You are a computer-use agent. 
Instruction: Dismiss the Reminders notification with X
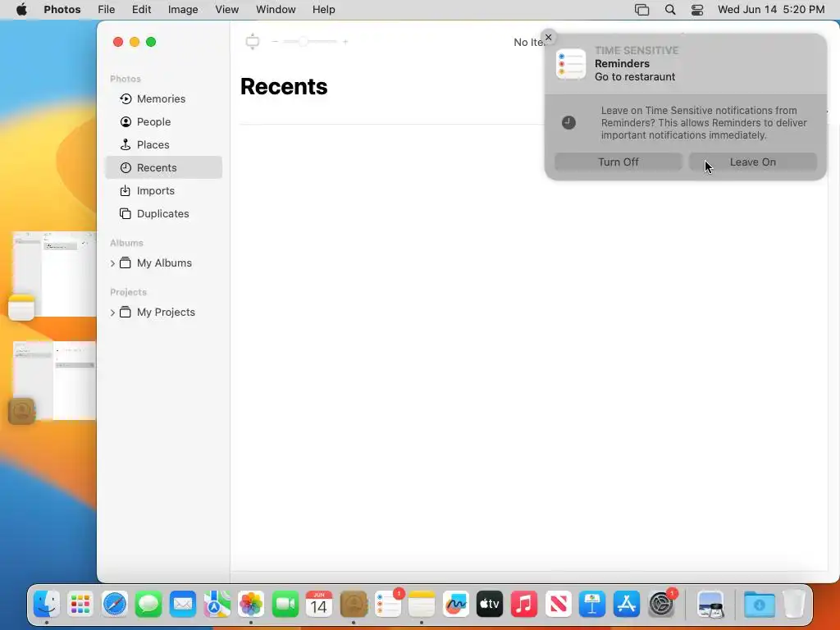[548, 38]
